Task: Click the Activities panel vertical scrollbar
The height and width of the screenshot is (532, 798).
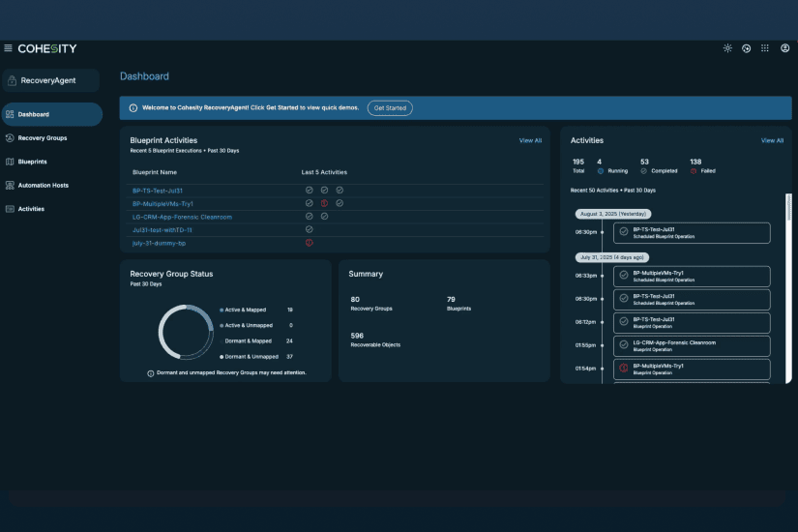Action: (789, 288)
